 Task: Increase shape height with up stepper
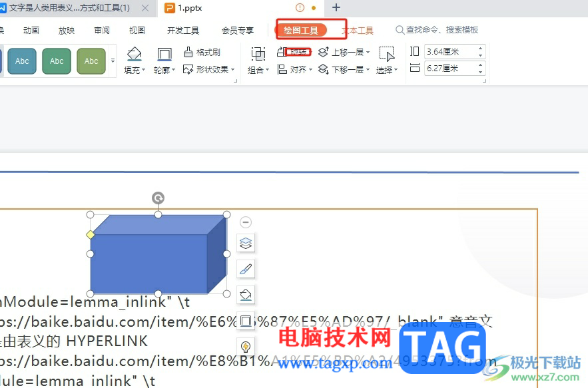point(480,49)
